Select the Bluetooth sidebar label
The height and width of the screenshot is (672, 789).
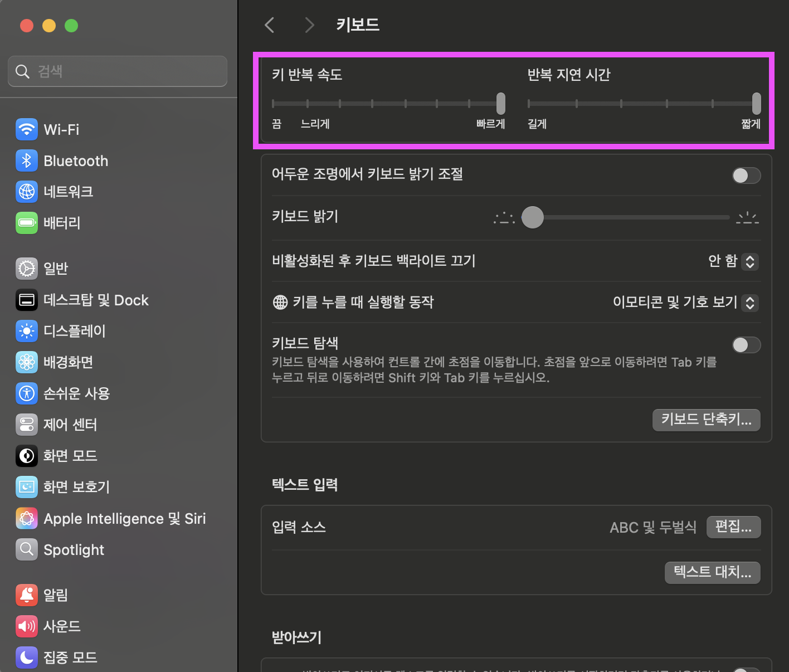(76, 160)
